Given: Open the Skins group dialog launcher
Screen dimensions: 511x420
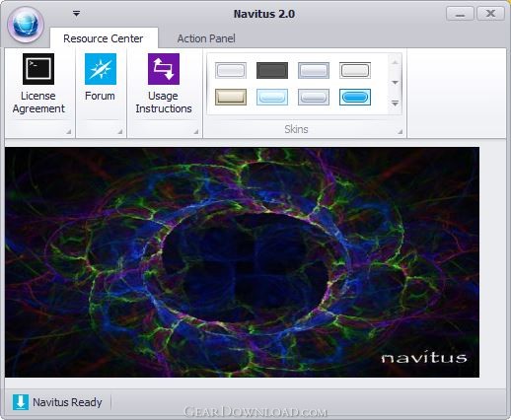Looking at the screenshot, I should (x=400, y=132).
